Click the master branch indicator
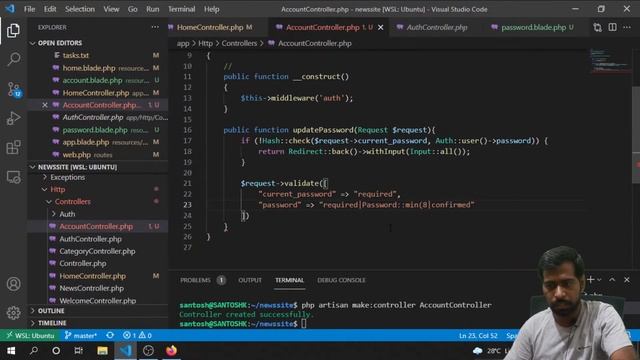 click(81, 336)
